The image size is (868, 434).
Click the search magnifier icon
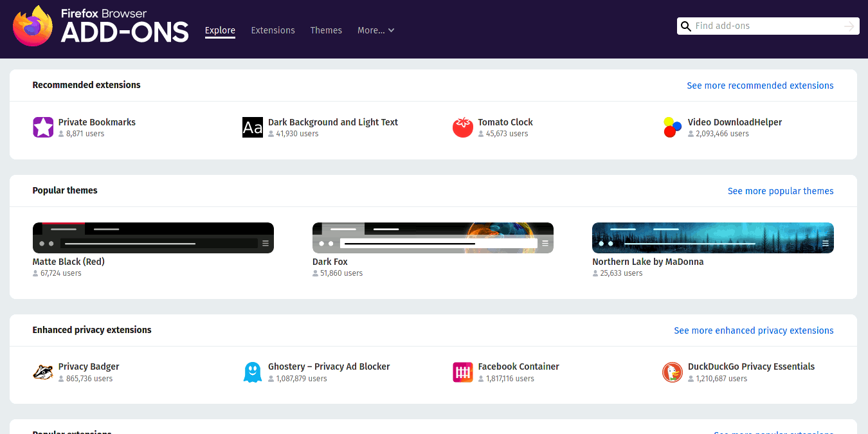[686, 26]
